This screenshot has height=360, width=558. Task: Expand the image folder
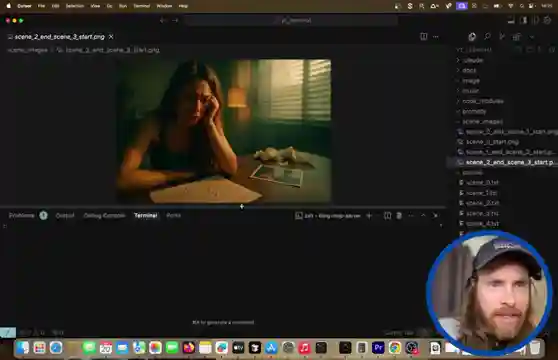[x=471, y=80]
